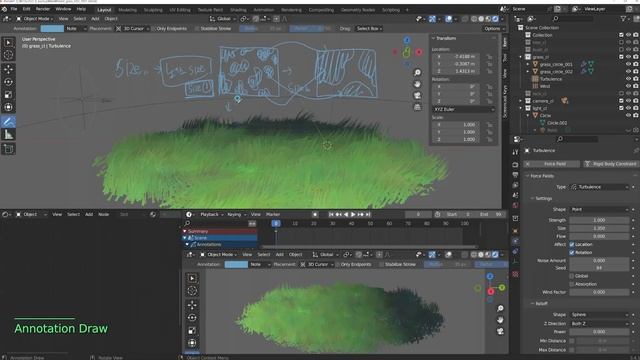Select the Transform tool in top viewport

8,107
